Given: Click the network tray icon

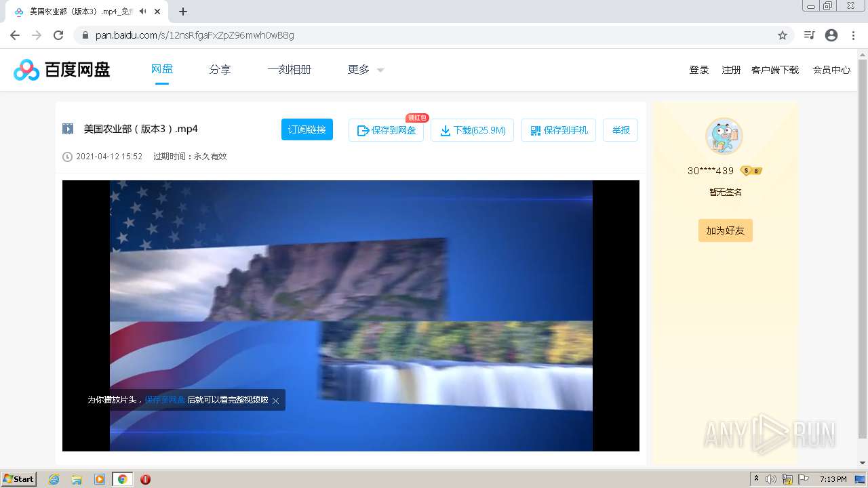Looking at the screenshot, I should click(787, 479).
